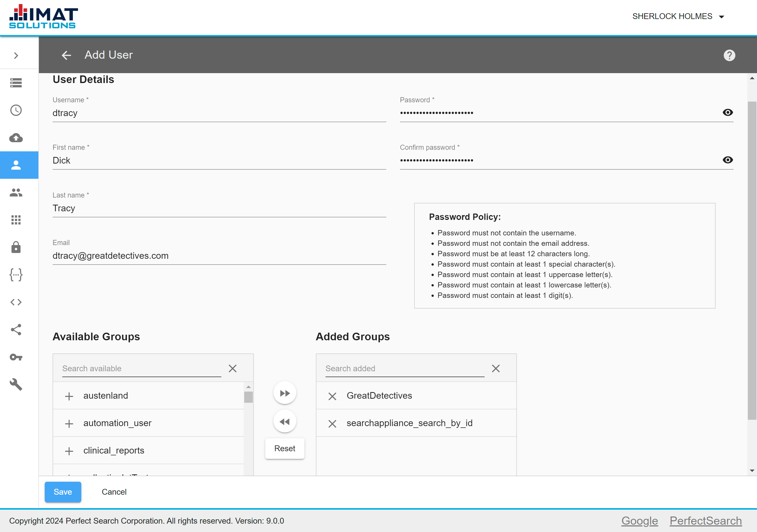Open the key icon in sidebar

point(16,357)
